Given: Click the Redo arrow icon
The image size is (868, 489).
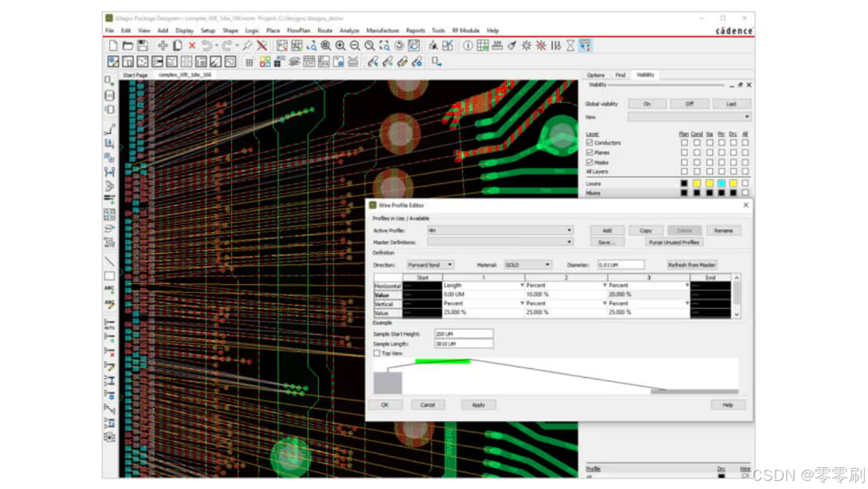Looking at the screenshot, I should [227, 45].
